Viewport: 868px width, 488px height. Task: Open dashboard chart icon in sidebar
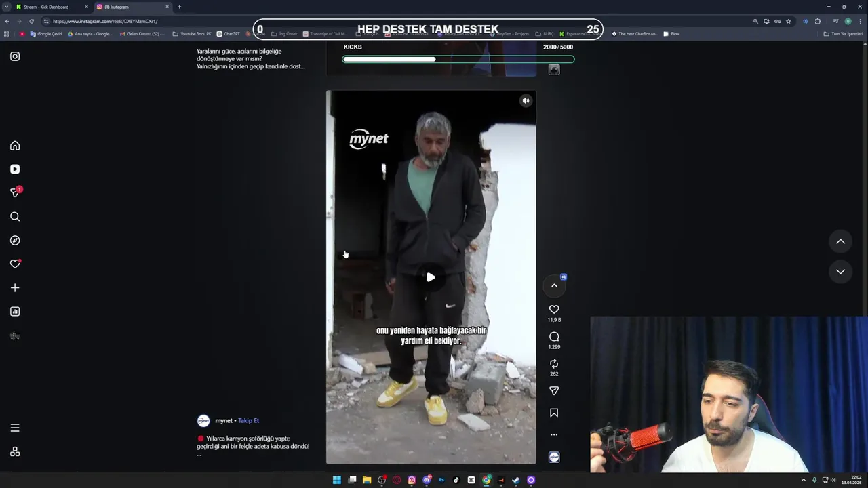(x=15, y=312)
